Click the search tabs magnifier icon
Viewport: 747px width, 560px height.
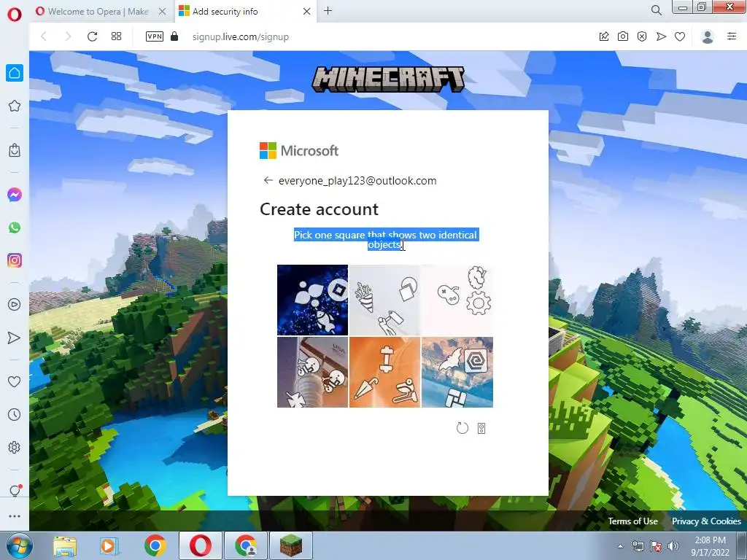[656, 10]
